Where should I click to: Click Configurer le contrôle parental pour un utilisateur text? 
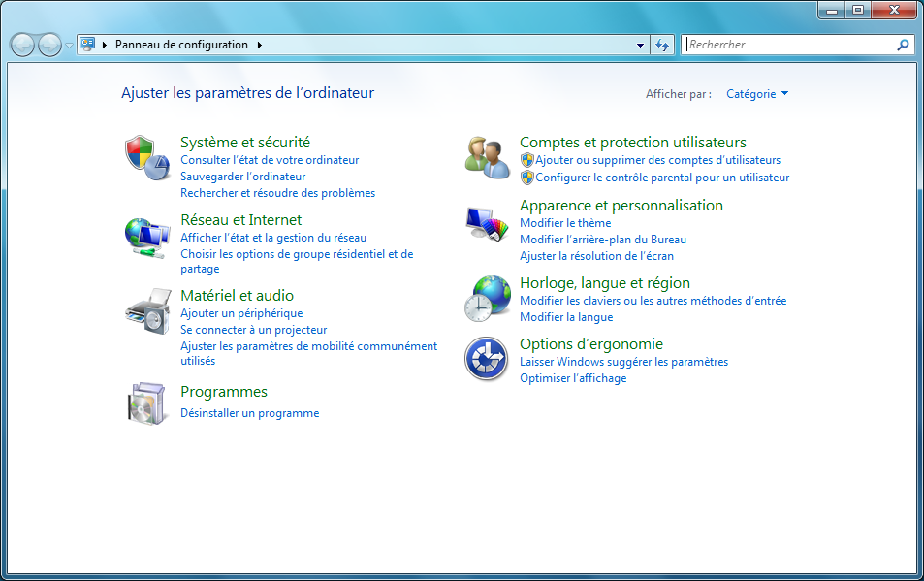pos(662,178)
